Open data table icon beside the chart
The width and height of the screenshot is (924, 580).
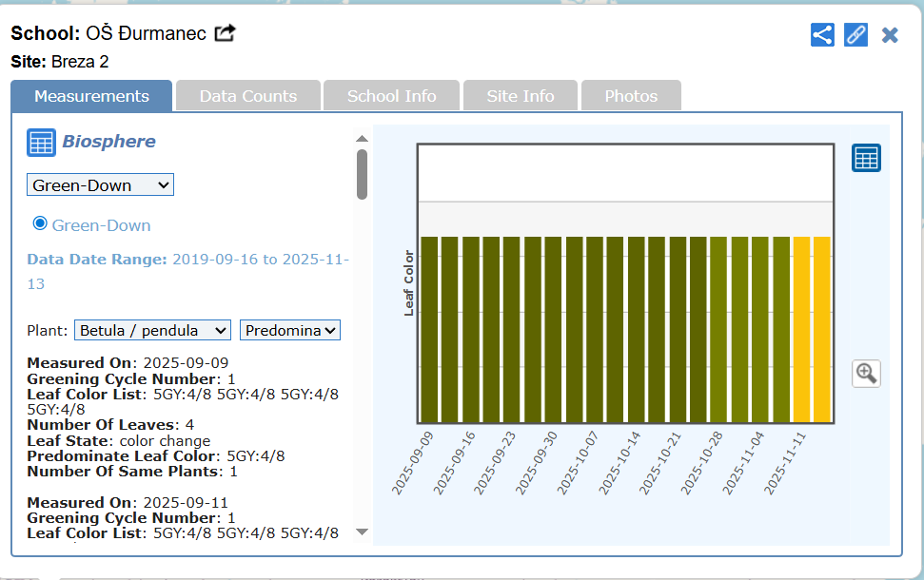[x=866, y=159]
